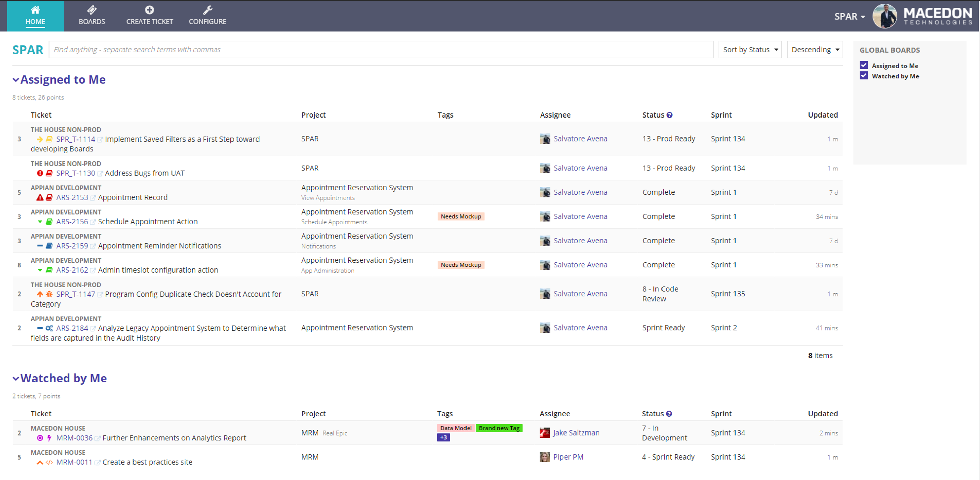
Task: Click the purple circle priority icon on MRM-0036
Action: (40, 438)
